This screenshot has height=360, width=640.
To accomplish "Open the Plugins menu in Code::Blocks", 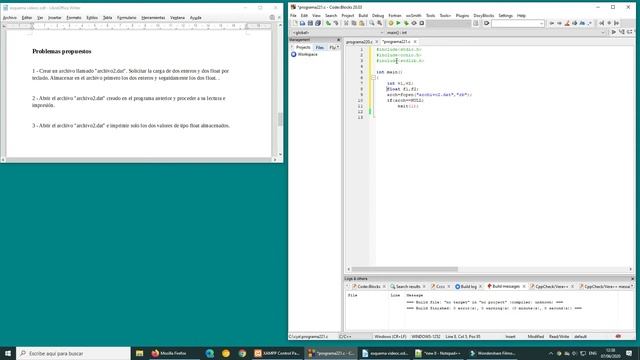I will [x=462, y=16].
